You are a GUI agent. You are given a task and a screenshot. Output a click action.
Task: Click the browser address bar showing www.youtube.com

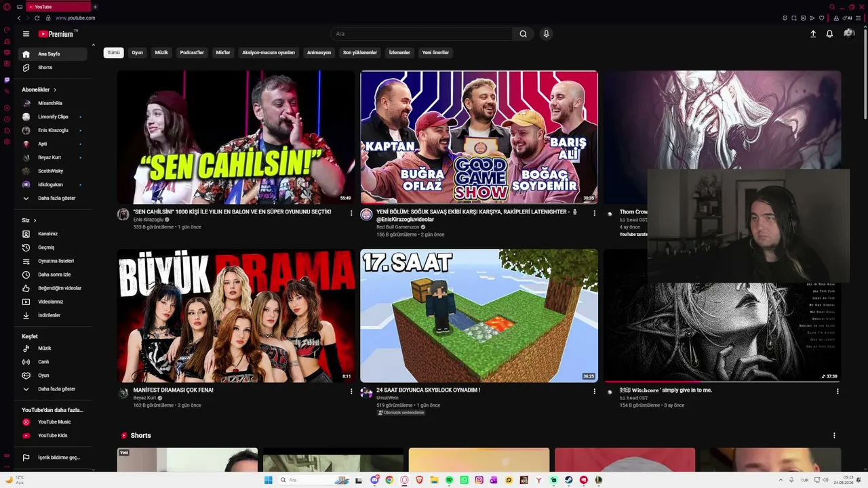pos(75,18)
